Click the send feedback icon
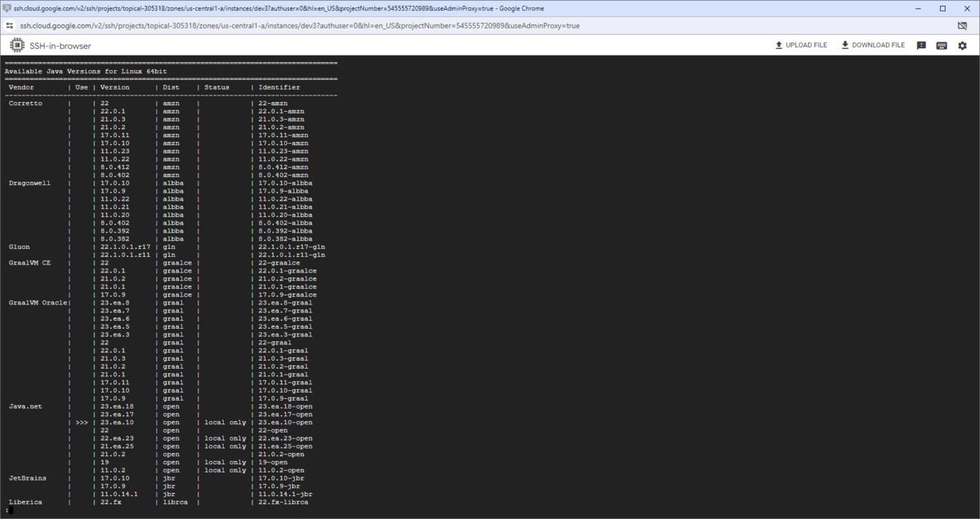The height and width of the screenshot is (519, 980). 921,46
